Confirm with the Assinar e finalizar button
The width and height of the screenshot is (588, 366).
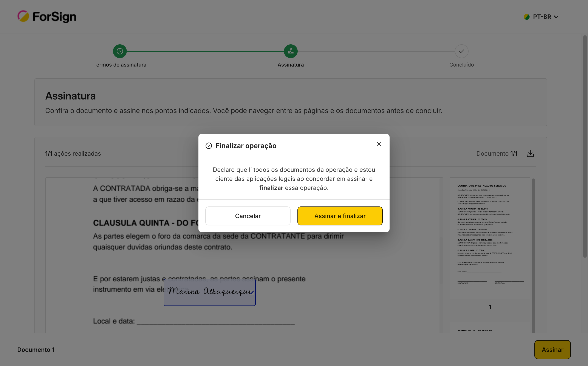pyautogui.click(x=340, y=216)
